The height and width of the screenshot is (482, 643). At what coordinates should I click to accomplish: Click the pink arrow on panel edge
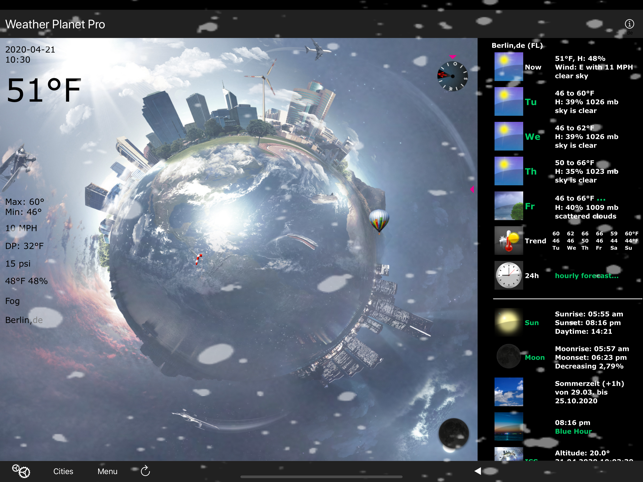coord(472,189)
